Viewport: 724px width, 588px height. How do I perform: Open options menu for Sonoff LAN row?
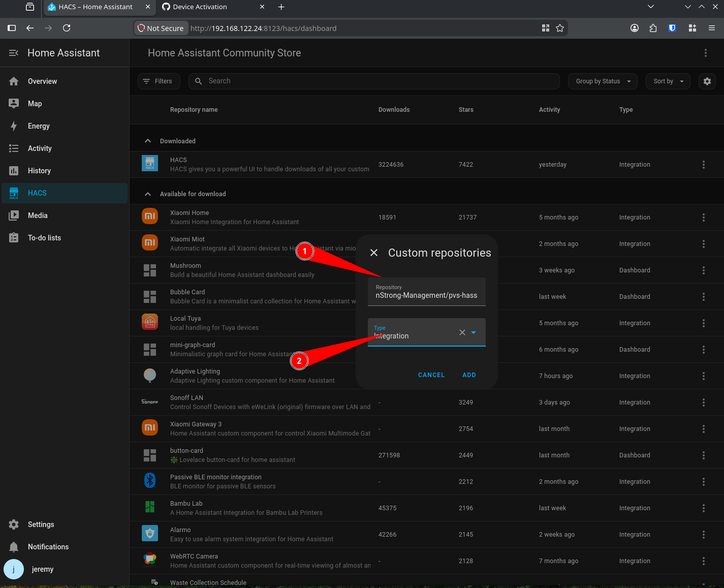(x=704, y=403)
